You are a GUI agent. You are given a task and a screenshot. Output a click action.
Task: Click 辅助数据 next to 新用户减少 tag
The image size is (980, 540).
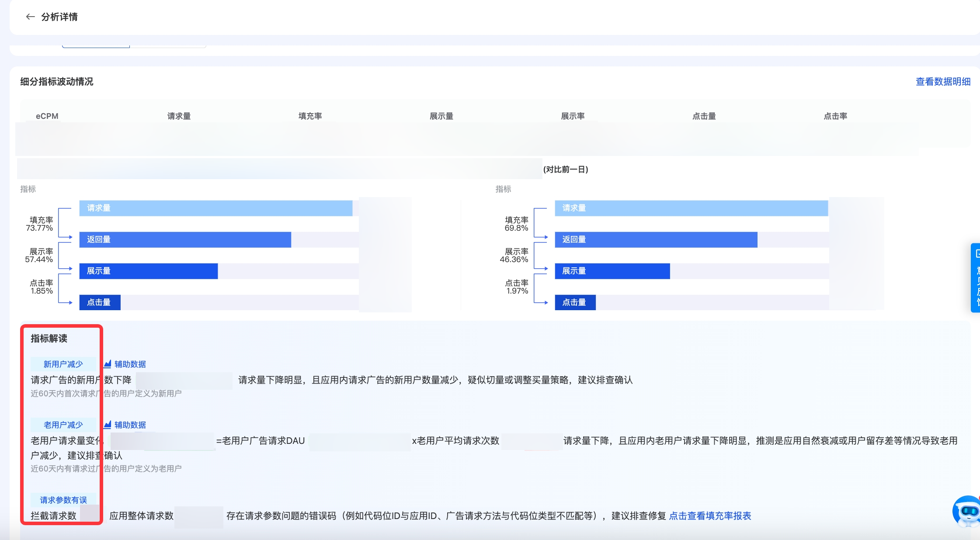point(130,364)
